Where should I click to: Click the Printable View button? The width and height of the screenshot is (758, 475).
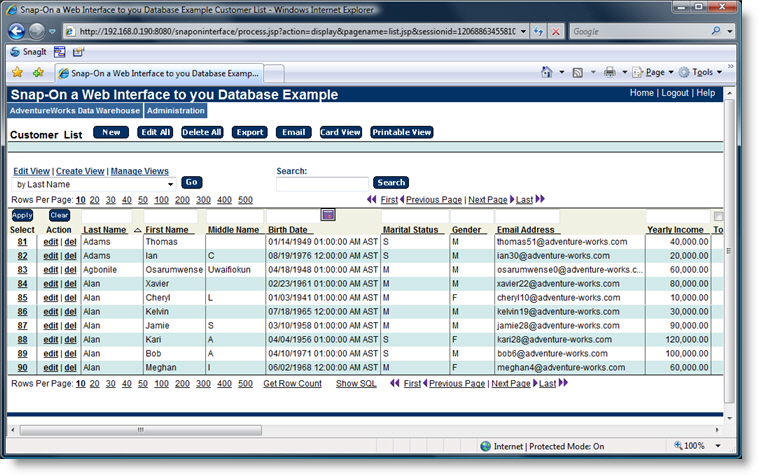pos(401,132)
